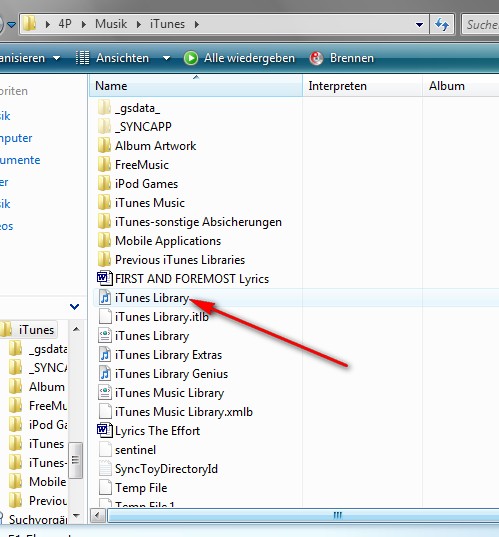Select the XML-icon 'iTunes Library' file name
Screen dimensions: 499x537
152,336
